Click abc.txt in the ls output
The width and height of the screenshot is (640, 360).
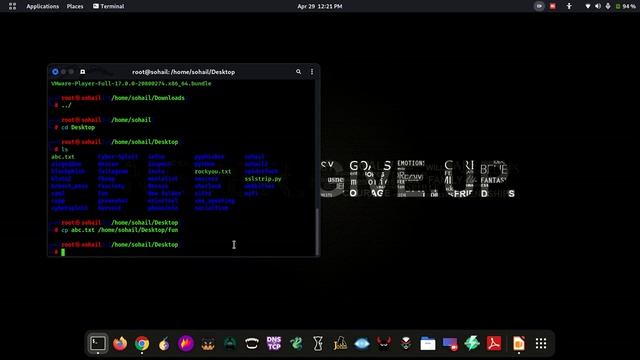[63, 157]
